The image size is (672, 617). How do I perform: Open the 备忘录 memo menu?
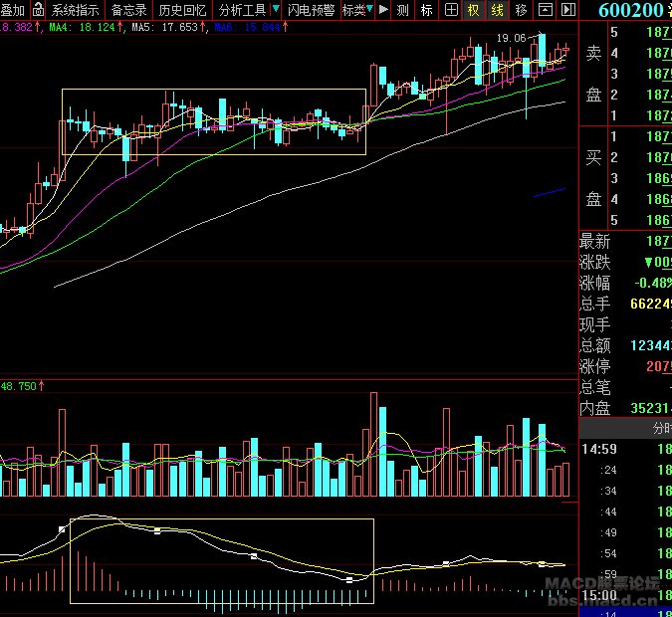129,10
